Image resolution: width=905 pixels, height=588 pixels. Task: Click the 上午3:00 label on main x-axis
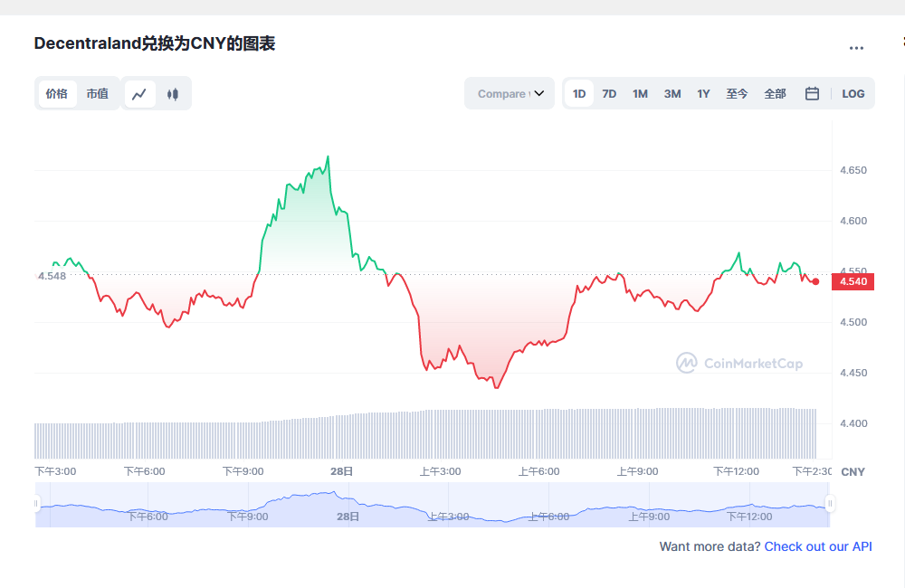(441, 471)
